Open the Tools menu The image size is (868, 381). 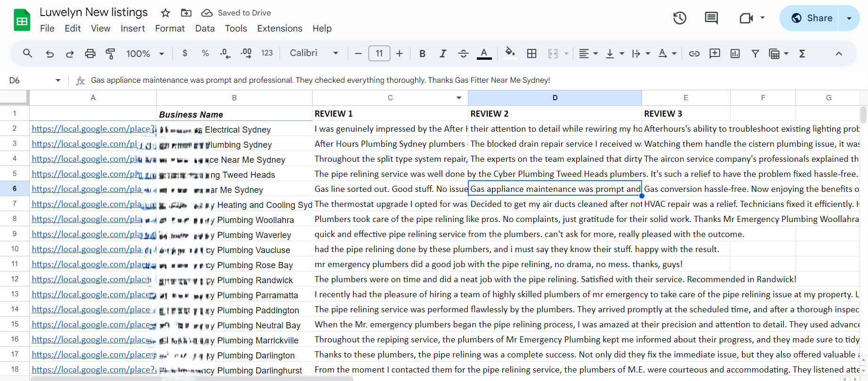point(236,28)
